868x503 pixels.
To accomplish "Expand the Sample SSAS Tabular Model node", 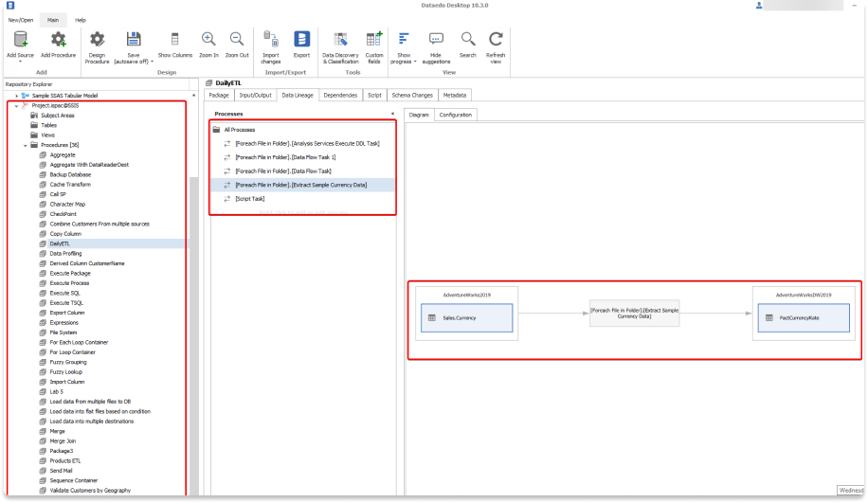I will (x=16, y=96).
